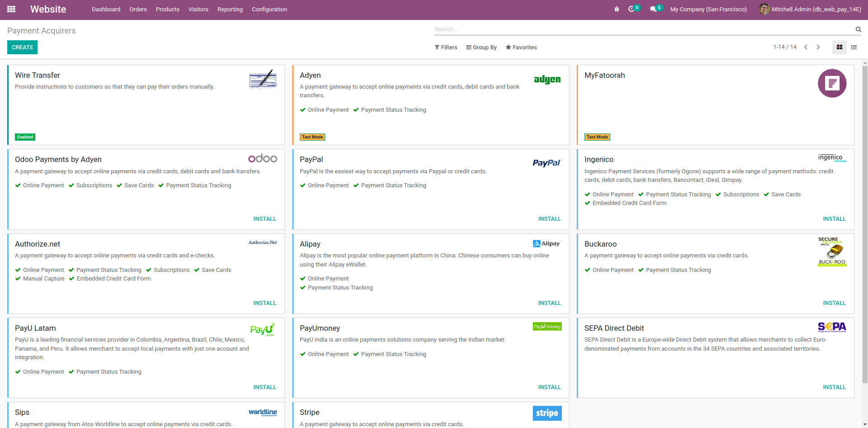Open Mitchell Admin user menu

click(810, 10)
